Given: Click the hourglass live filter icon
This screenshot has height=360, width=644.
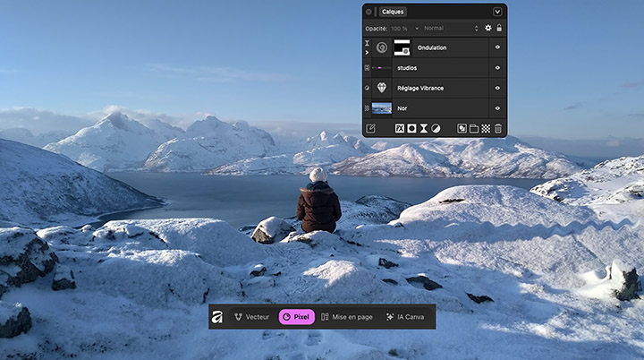Looking at the screenshot, I should point(423,128).
